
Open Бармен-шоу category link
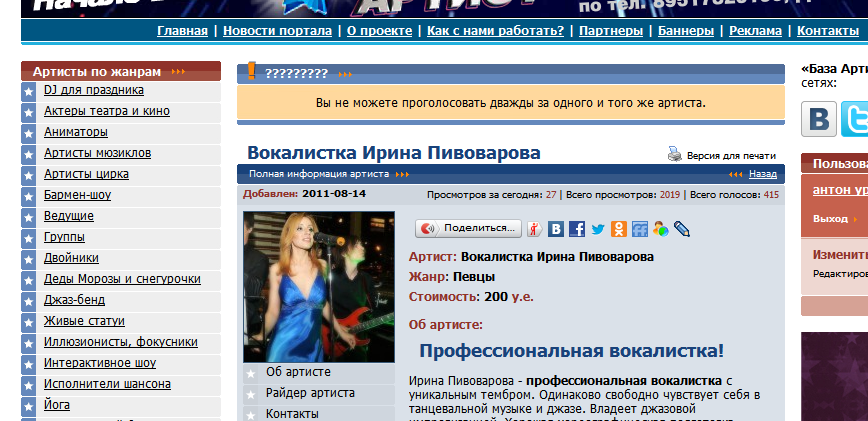coord(78,195)
